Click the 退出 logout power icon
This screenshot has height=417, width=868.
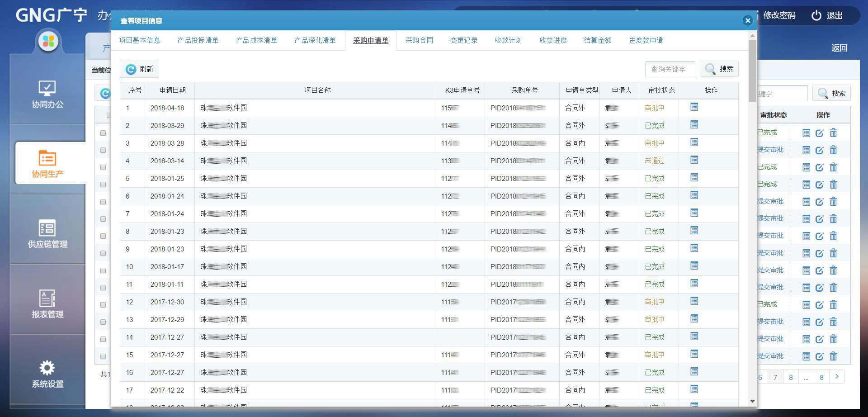pyautogui.click(x=816, y=15)
